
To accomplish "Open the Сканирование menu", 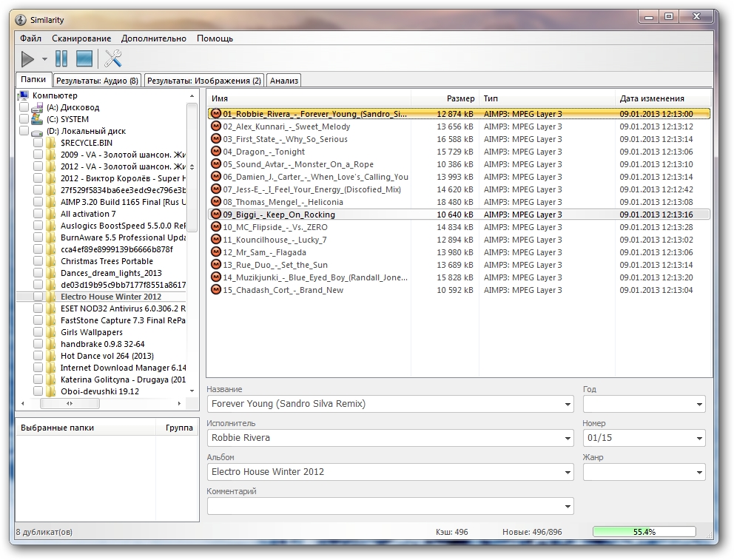I will click(x=81, y=38).
